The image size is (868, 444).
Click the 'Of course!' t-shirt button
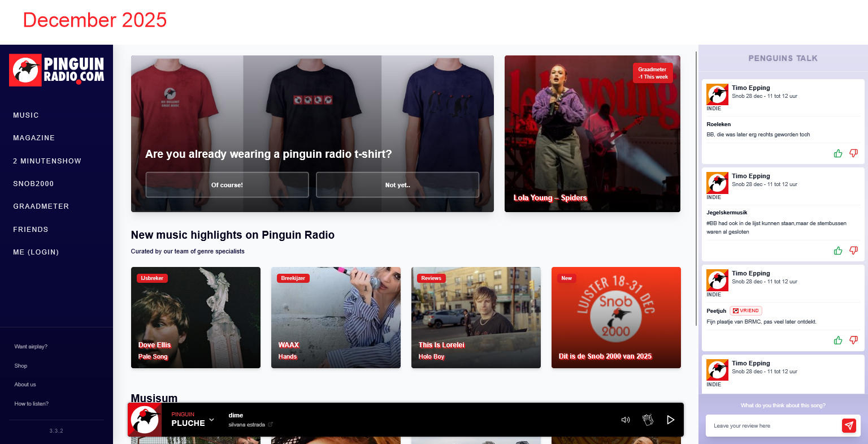227,185
